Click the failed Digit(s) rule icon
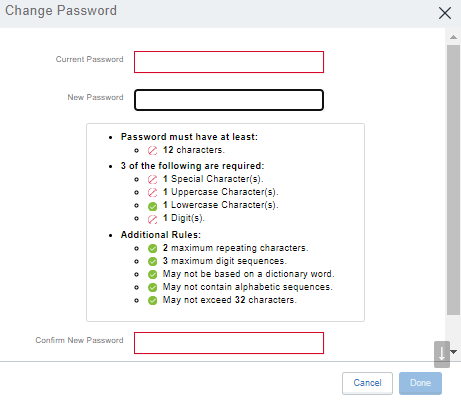 (x=152, y=219)
